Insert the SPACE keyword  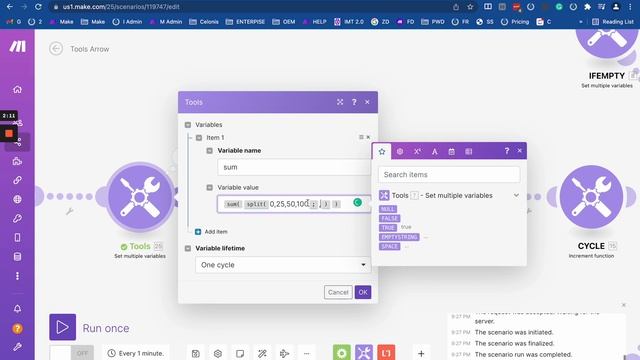(x=389, y=247)
